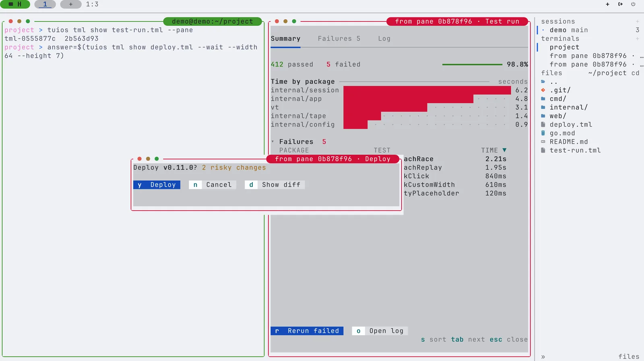This screenshot has width=644, height=361.
Task: Click the internal folder icon in sidebar
Action: point(543,108)
